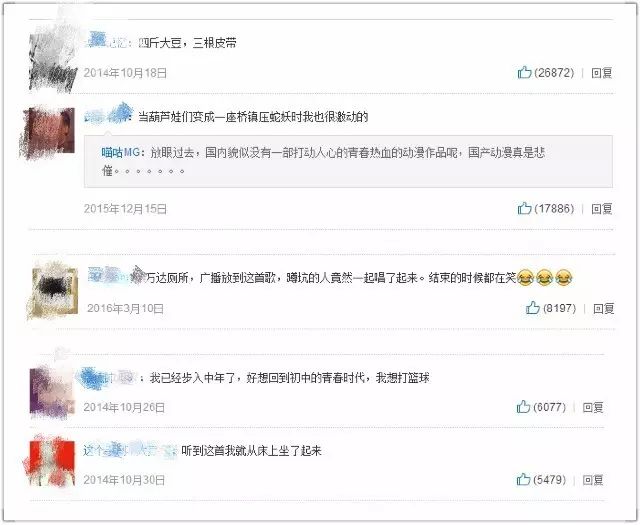
Task: Open the quoted user 喵咕MG's profile
Action: 120,153
